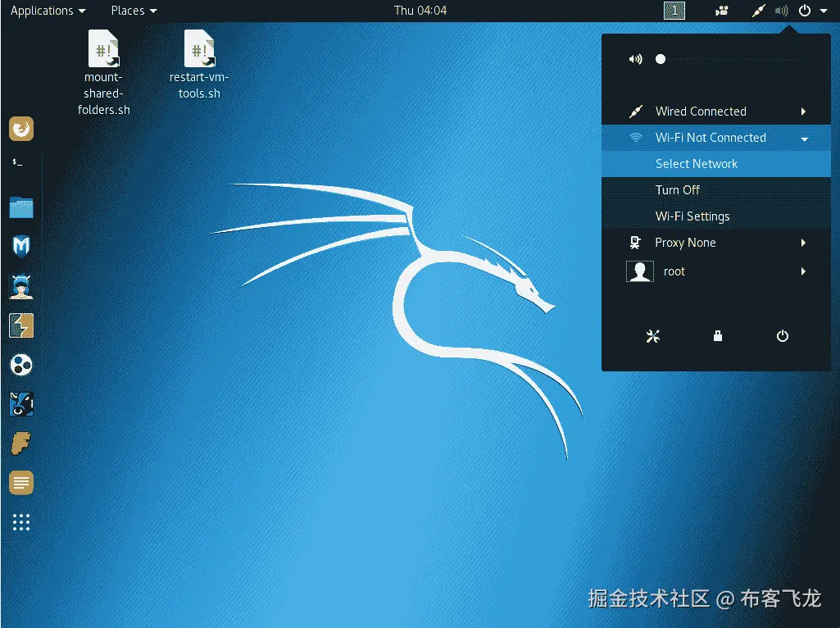
Task: Expand Proxy None submenu arrow
Action: [x=803, y=243]
